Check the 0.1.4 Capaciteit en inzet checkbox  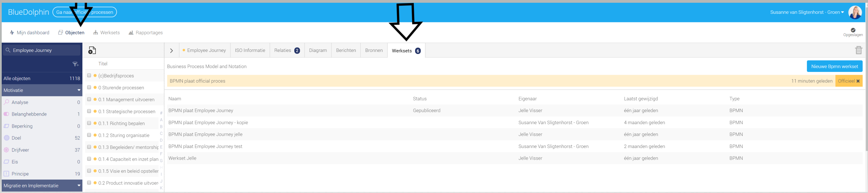(89, 159)
